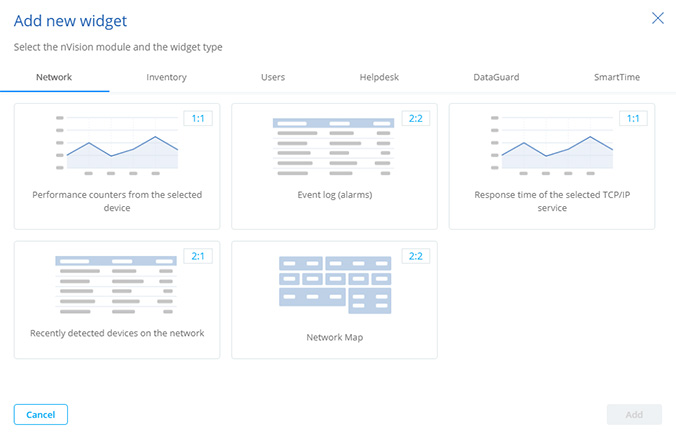The image size is (676, 438).
Task: Select the Performance counters chart thumbnail
Action: [x=117, y=145]
